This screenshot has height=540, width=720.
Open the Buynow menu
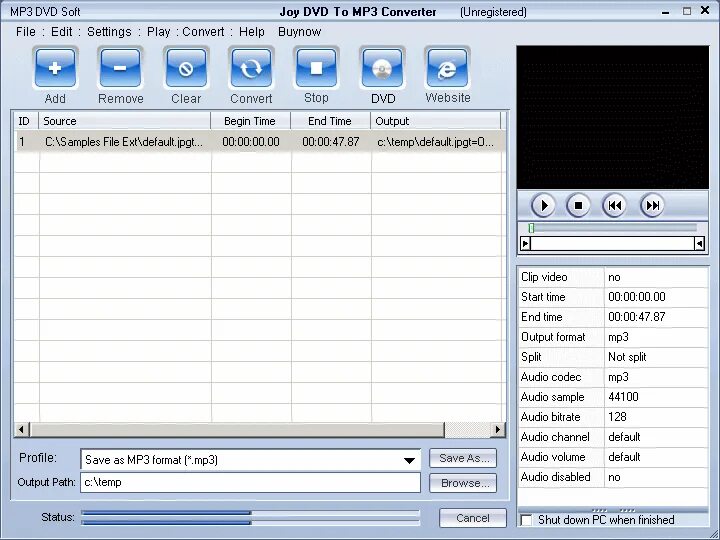[299, 32]
